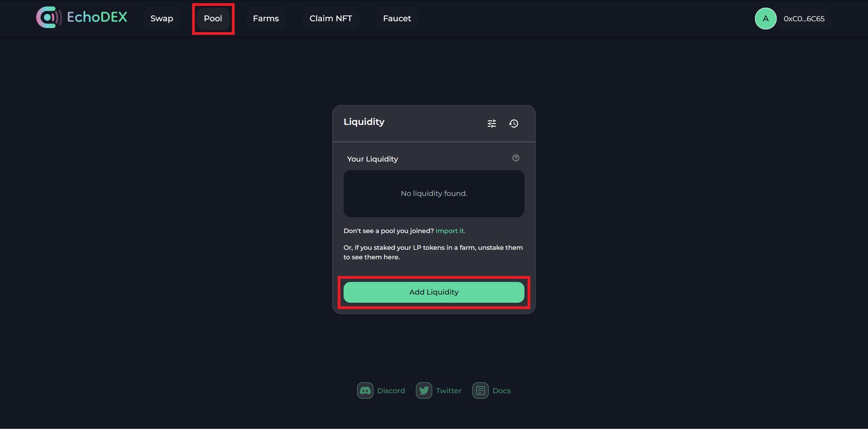Click the wallet address 0xC0...6C65
This screenshot has width=868, height=429.
click(804, 19)
